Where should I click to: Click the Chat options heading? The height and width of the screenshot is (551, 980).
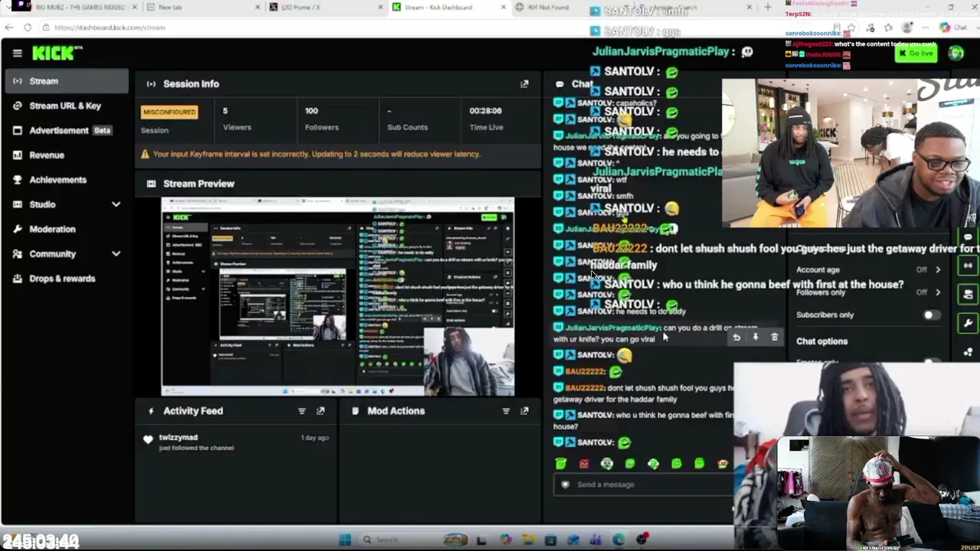click(x=822, y=341)
